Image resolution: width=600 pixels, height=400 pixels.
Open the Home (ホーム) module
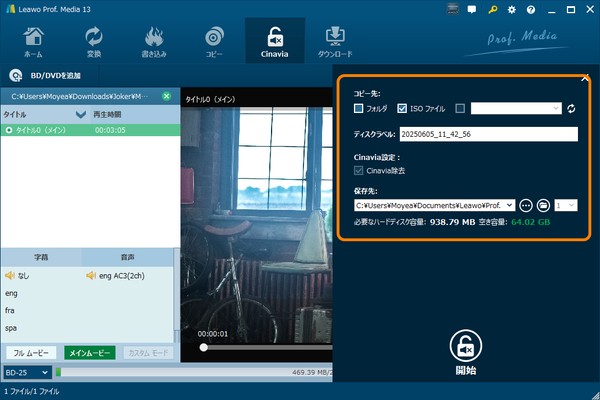(x=33, y=41)
